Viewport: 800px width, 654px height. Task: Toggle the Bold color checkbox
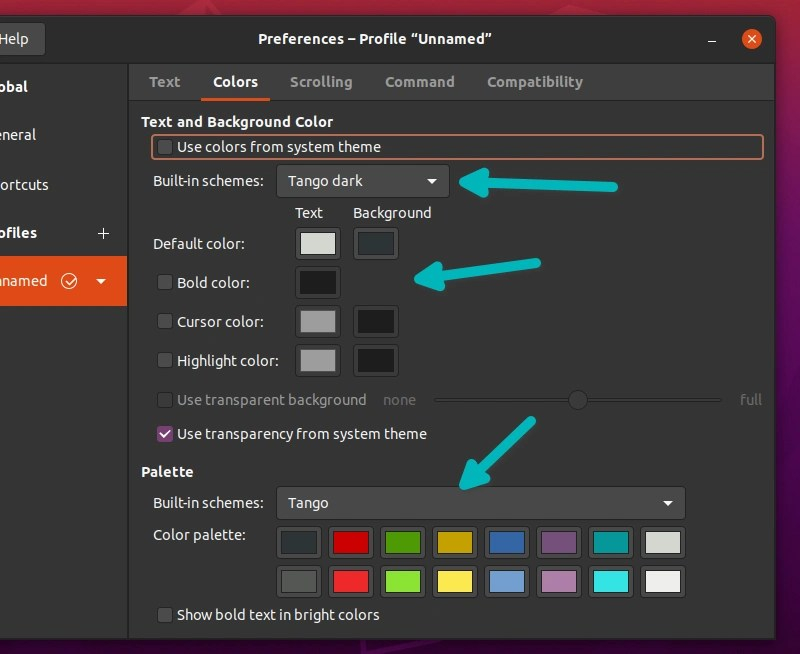click(165, 283)
